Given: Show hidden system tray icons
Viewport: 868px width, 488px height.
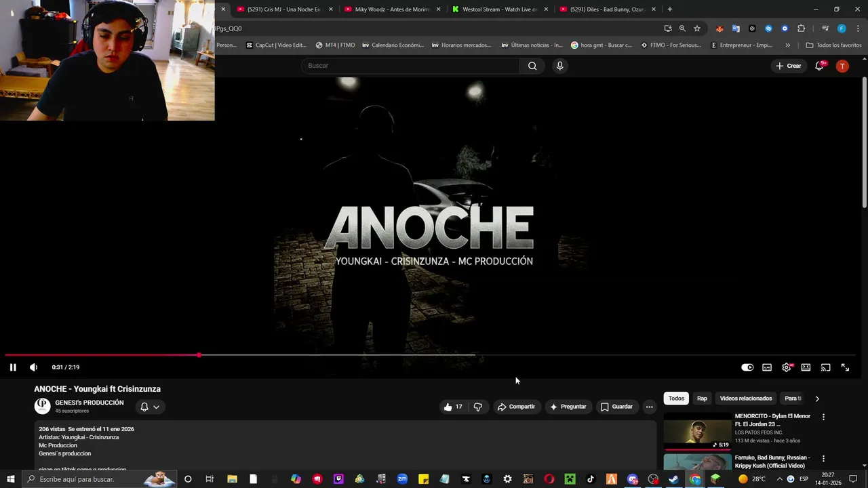Looking at the screenshot, I should tap(779, 479).
